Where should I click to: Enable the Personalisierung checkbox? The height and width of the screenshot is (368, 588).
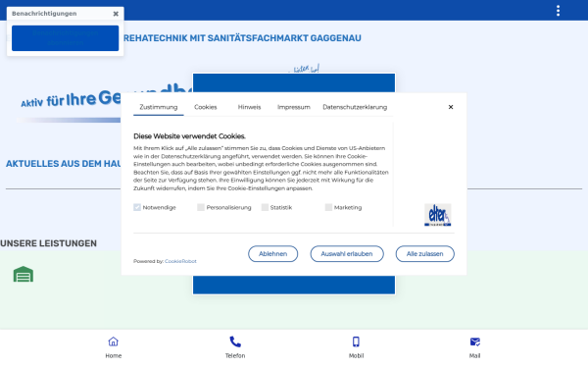click(x=201, y=207)
